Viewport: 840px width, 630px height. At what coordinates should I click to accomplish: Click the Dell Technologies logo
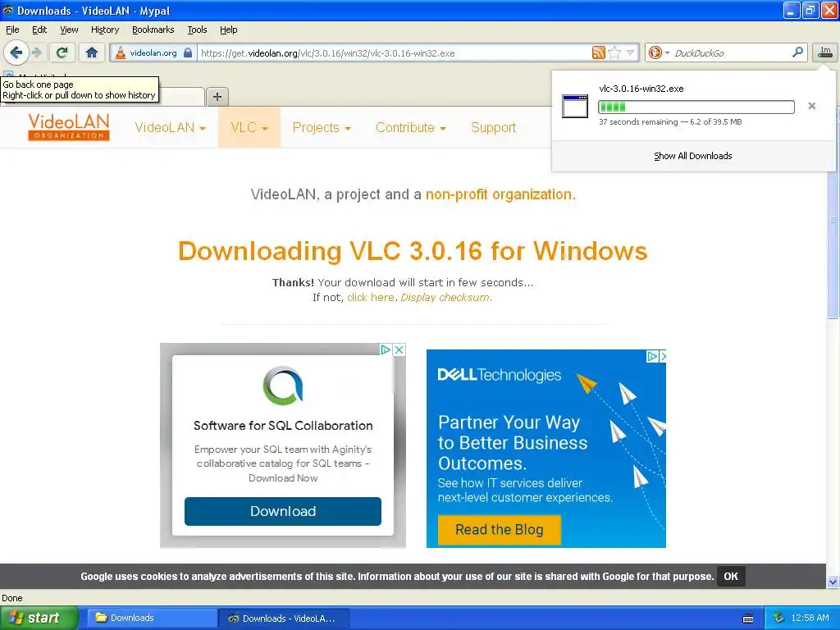point(500,374)
